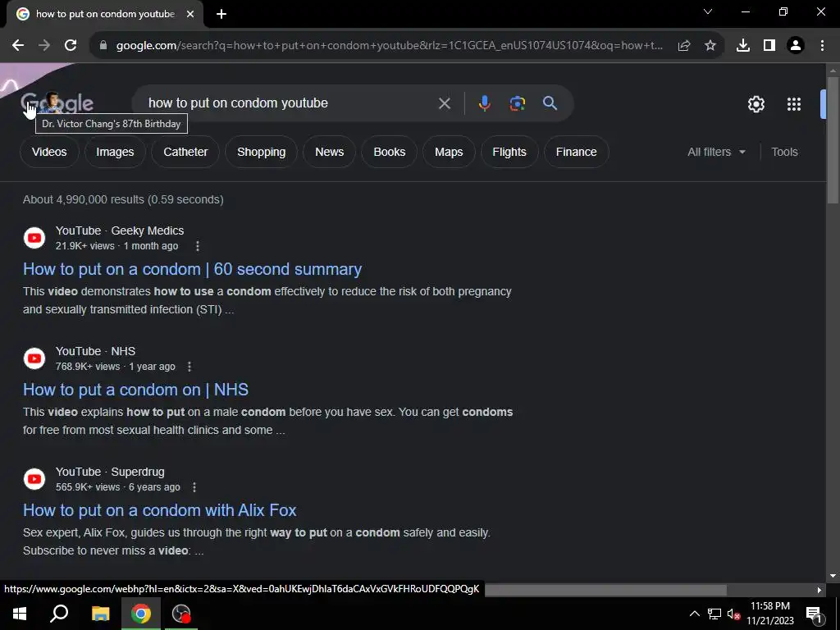
Task: Submit search with magnifier icon
Action: click(550, 103)
